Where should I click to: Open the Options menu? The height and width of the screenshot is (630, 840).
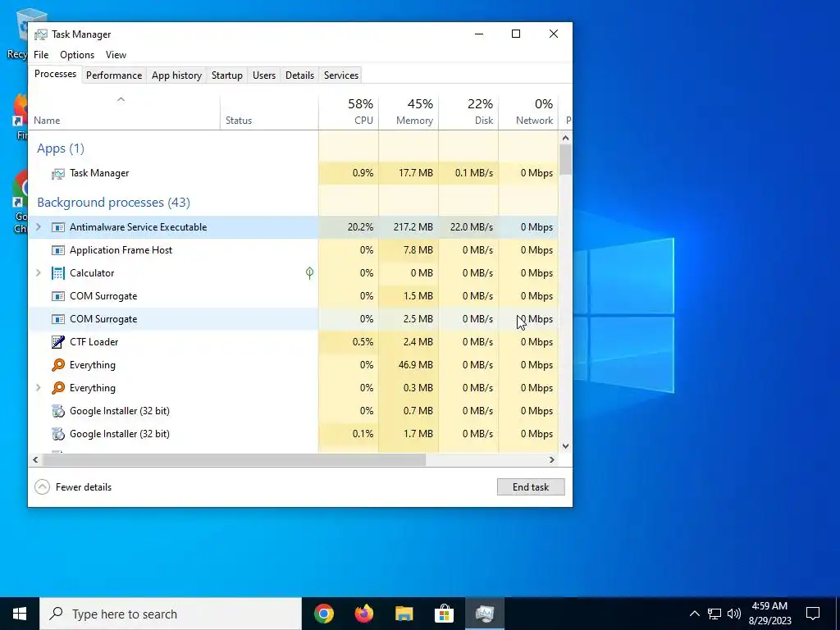[77, 55]
